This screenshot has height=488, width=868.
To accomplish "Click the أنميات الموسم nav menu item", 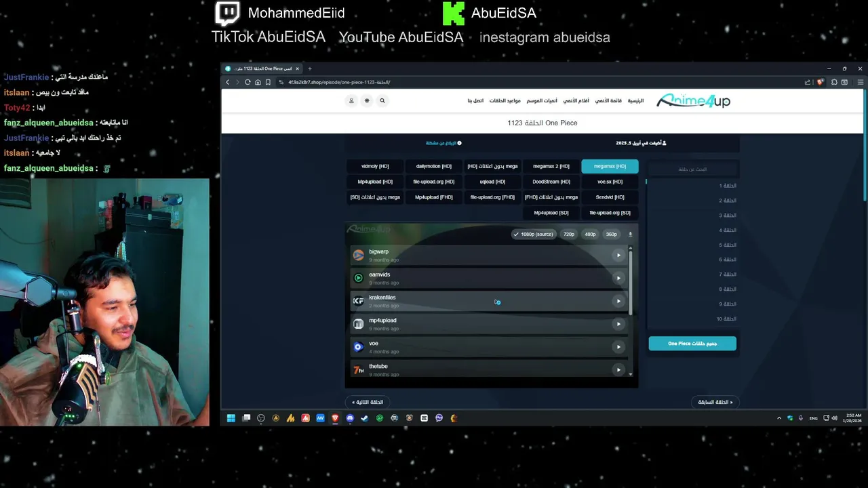I will pos(542,101).
